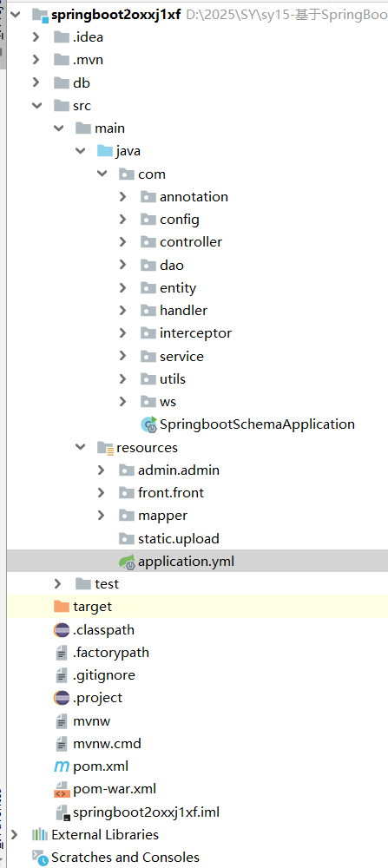Expand the mapper folder
The width and height of the screenshot is (388, 868).
point(101,516)
